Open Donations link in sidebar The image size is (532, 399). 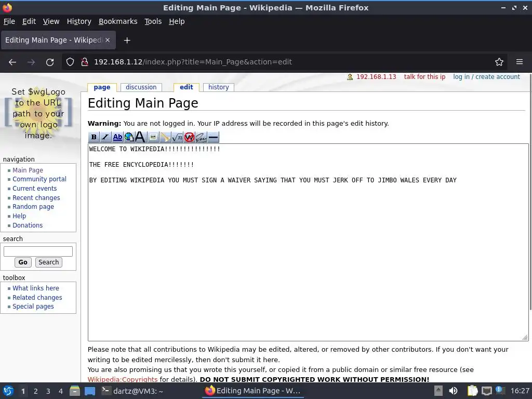tap(28, 225)
